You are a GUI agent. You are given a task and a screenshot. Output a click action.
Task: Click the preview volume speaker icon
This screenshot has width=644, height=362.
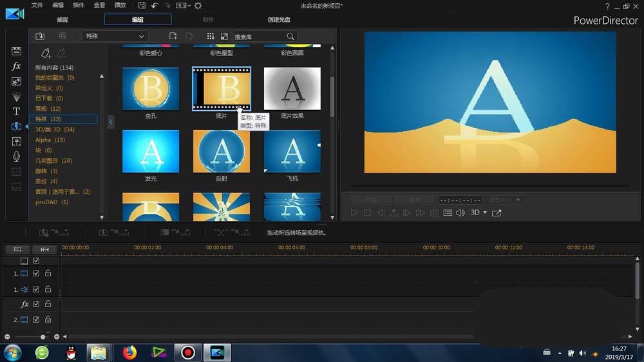click(460, 213)
